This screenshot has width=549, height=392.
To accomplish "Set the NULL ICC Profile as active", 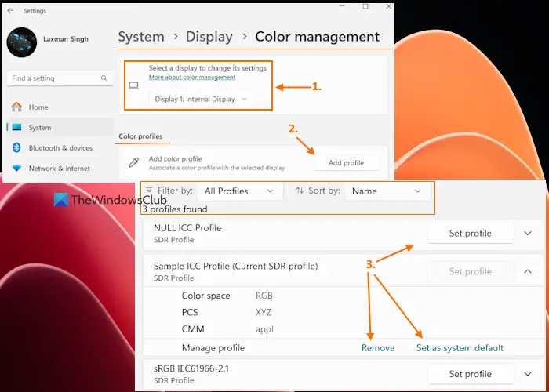I will pyautogui.click(x=471, y=233).
